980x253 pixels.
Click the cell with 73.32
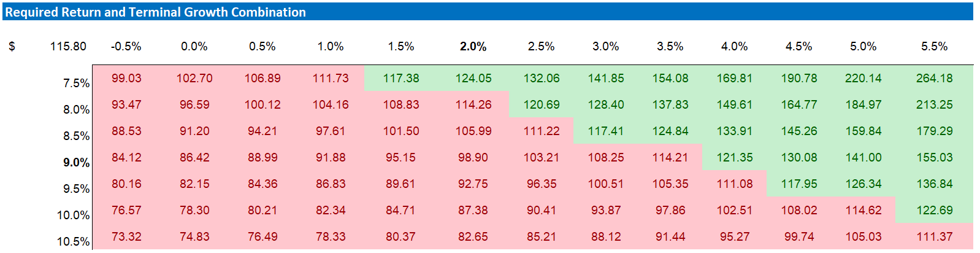click(x=126, y=237)
